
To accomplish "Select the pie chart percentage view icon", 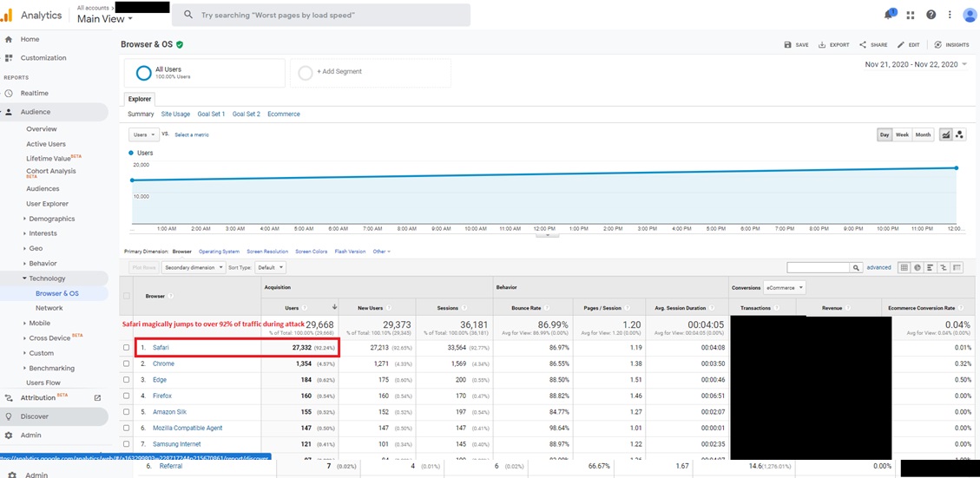I will [917, 267].
